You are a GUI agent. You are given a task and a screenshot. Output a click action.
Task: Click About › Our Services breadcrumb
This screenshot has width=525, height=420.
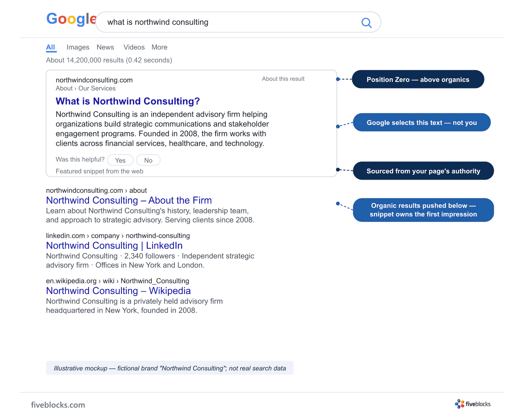pos(85,88)
